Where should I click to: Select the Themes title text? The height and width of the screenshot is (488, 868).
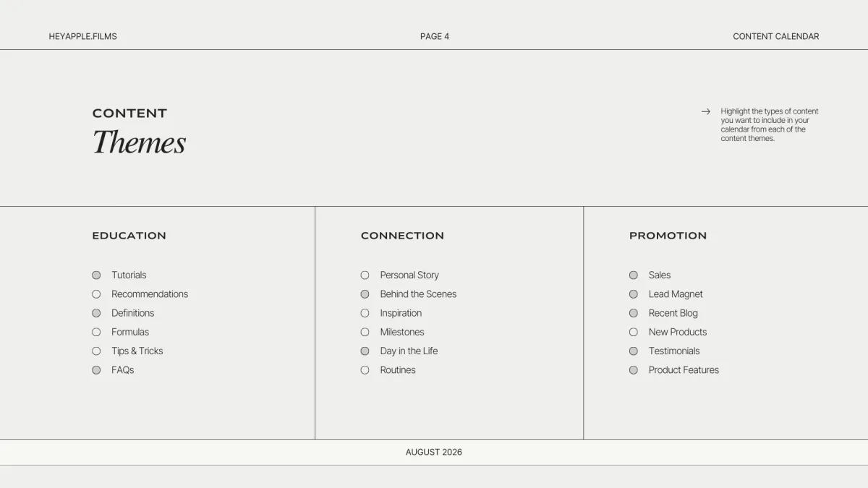click(x=139, y=142)
